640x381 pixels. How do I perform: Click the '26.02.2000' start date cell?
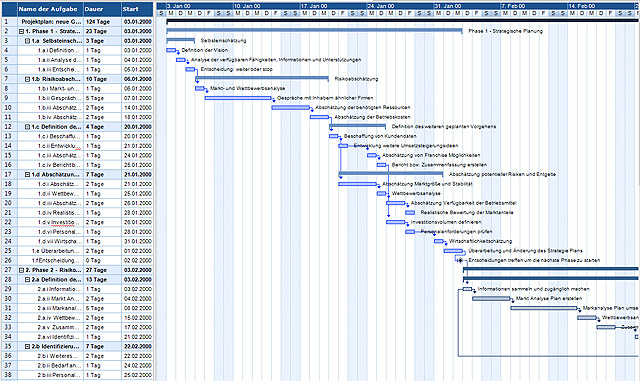click(x=138, y=375)
